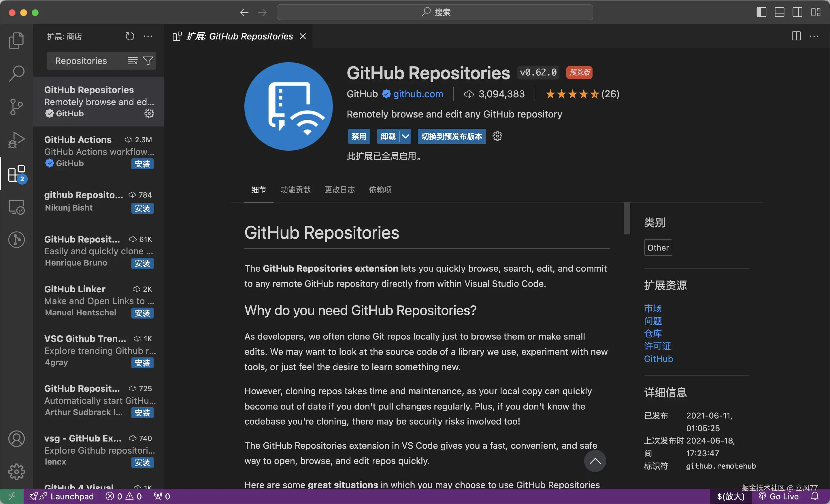Install the GitHub Linker extension
The image size is (830, 504).
click(142, 313)
